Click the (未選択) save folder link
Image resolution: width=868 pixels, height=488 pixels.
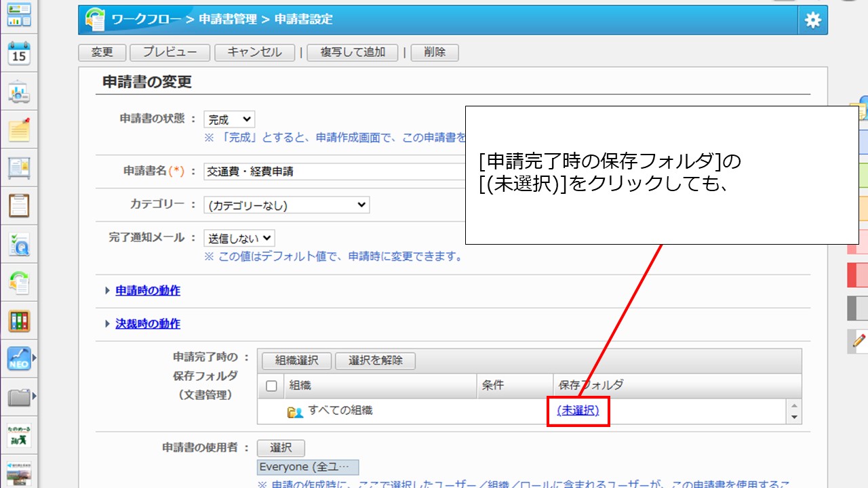pos(578,411)
